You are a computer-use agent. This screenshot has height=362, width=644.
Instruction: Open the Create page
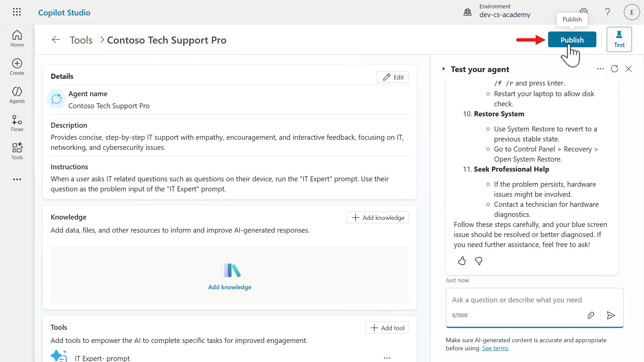pyautogui.click(x=17, y=67)
